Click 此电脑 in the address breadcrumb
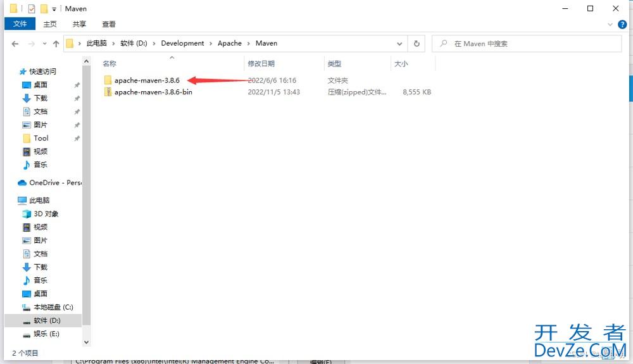633x364 pixels. tap(96, 43)
